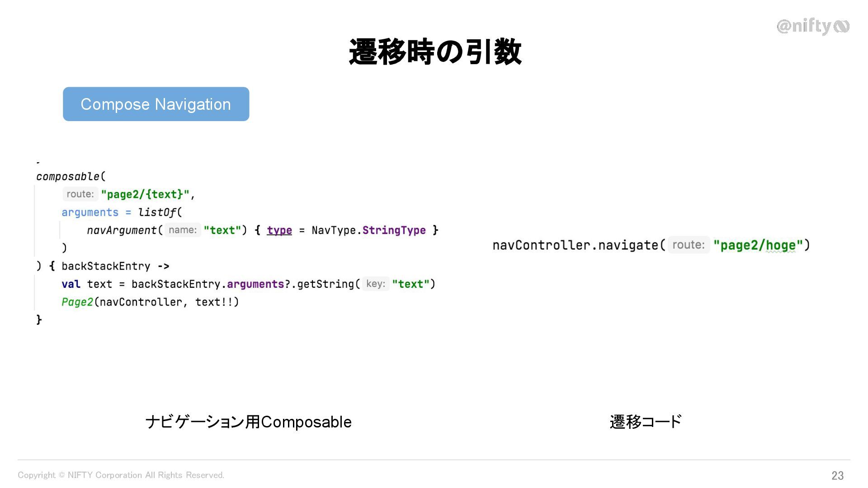Image resolution: width=868 pixels, height=488 pixels.
Task: Click the key: parameter hint
Action: [376, 284]
